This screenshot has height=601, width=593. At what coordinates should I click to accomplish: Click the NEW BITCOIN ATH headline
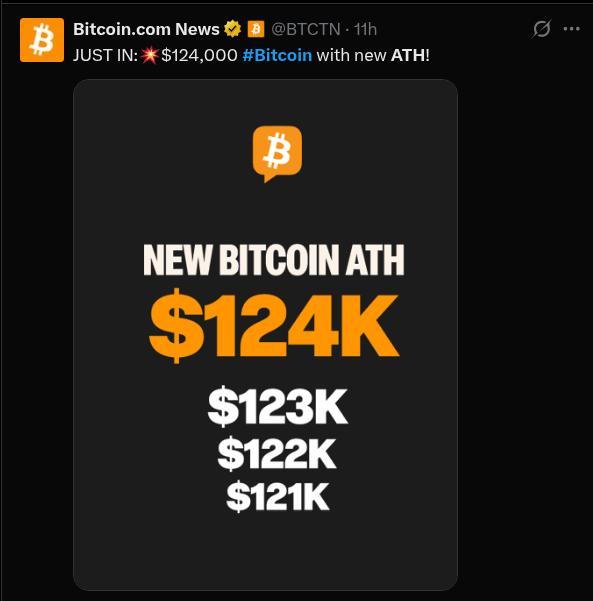274,260
